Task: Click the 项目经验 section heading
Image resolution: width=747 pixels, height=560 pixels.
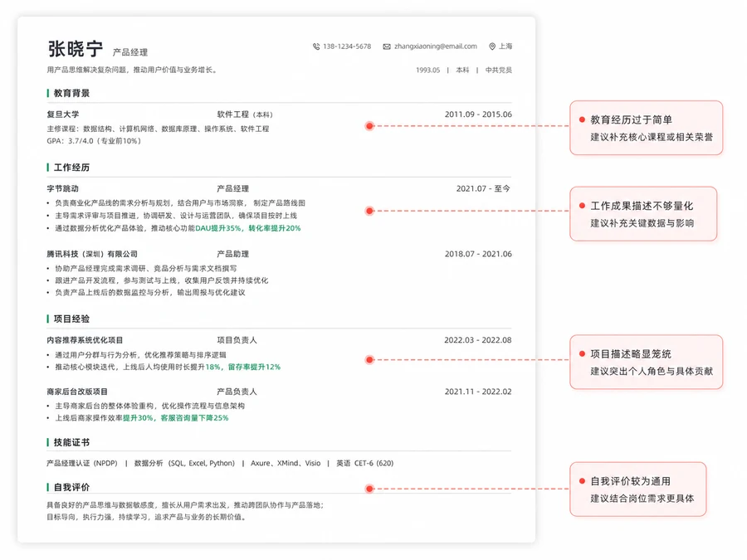Action: 71,319
